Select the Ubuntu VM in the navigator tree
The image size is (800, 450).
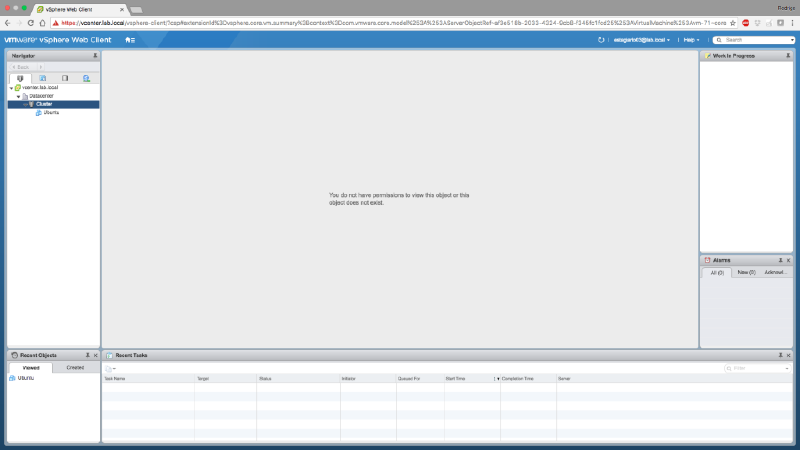point(50,113)
